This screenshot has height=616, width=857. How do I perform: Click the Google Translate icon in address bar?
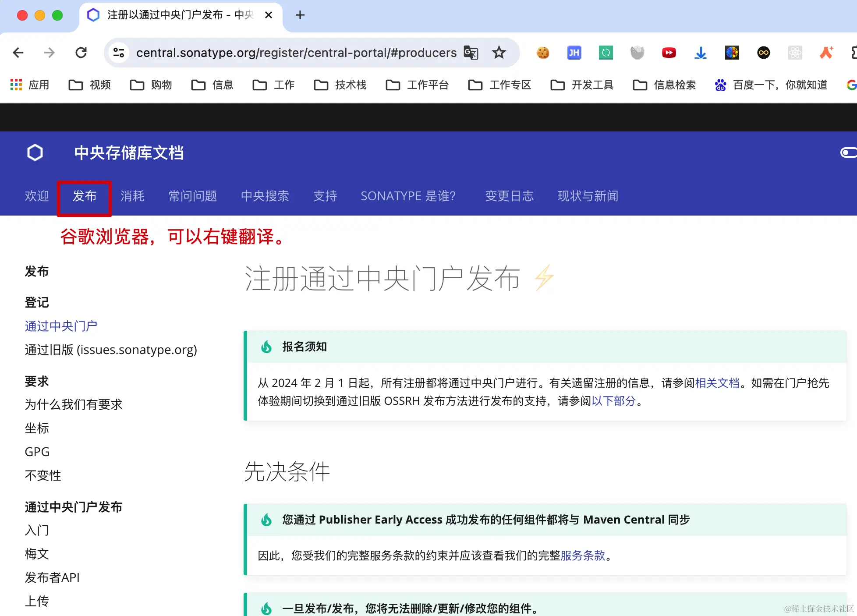click(471, 53)
